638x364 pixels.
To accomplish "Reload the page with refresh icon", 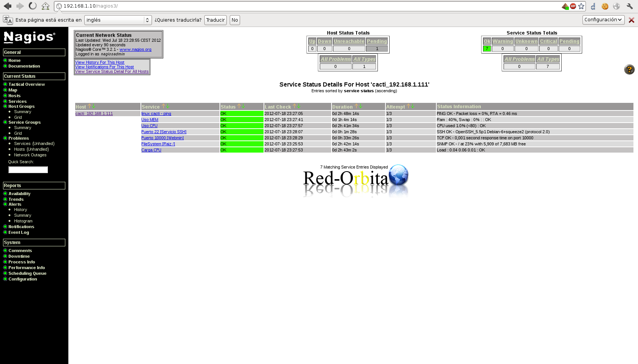I will tap(33, 6).
